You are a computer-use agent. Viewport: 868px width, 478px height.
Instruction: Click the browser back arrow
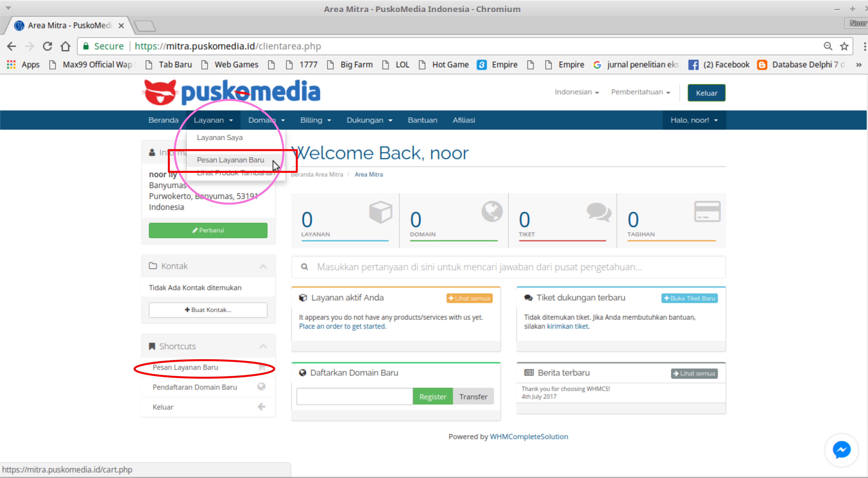(11, 46)
